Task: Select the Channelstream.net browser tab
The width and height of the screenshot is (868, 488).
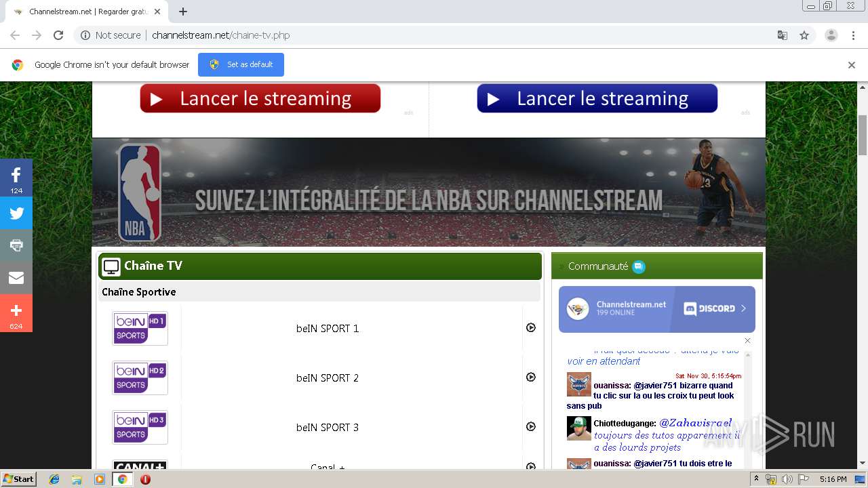Action: click(x=85, y=12)
